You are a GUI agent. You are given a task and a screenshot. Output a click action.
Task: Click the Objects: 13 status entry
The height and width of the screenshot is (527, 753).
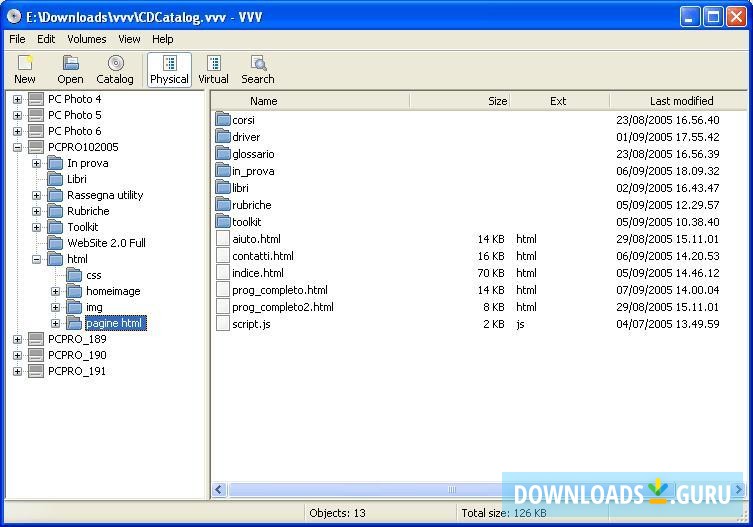click(337, 513)
